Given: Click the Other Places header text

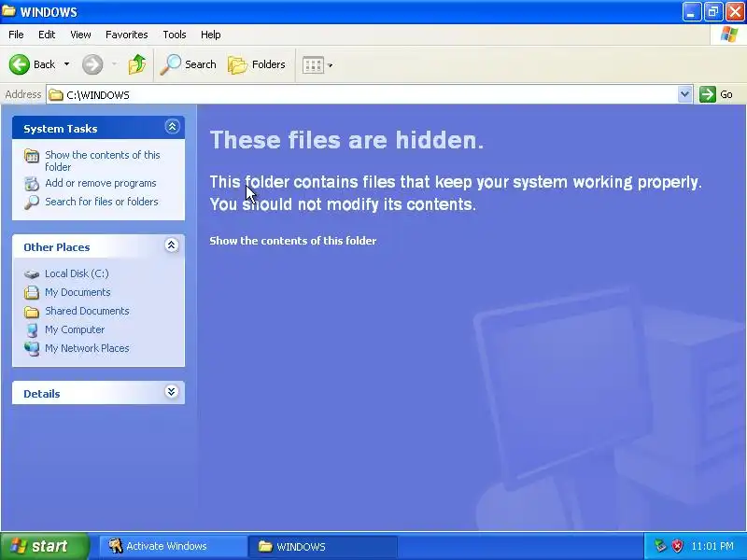Looking at the screenshot, I should tap(57, 247).
